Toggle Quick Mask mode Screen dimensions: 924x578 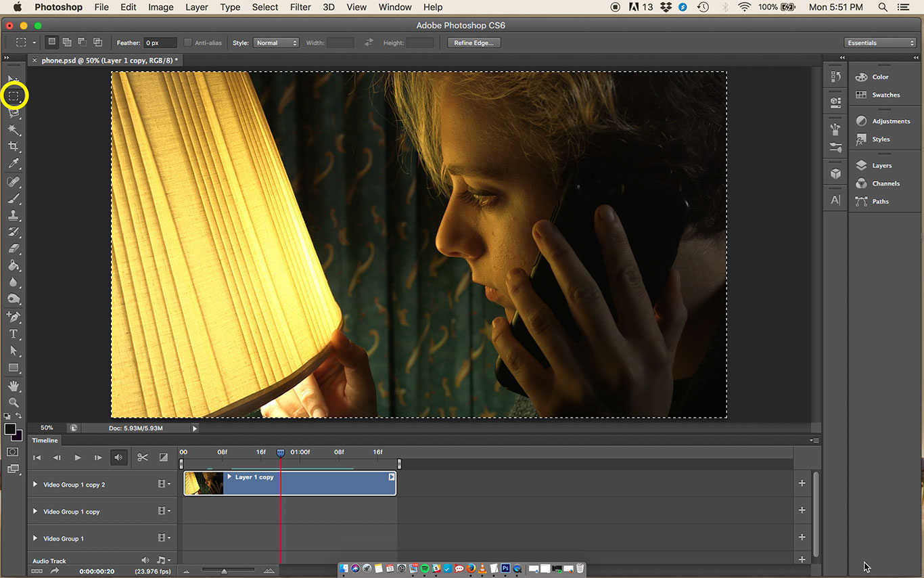click(x=13, y=451)
